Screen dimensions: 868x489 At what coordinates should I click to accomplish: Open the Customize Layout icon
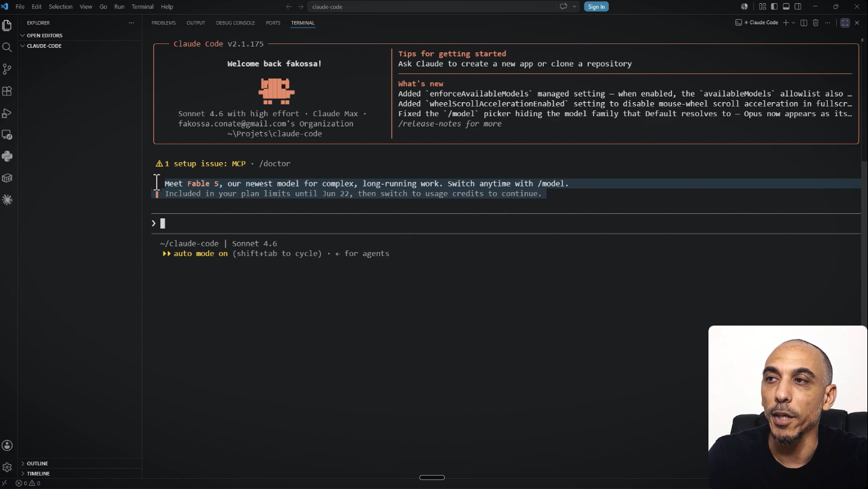tap(762, 6)
